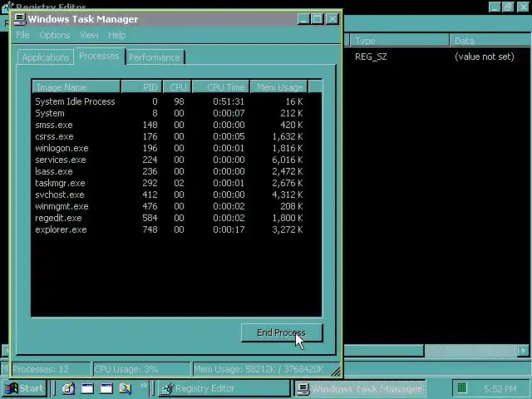Open the magnifier search quick launch icon
The image size is (532, 399).
126,388
